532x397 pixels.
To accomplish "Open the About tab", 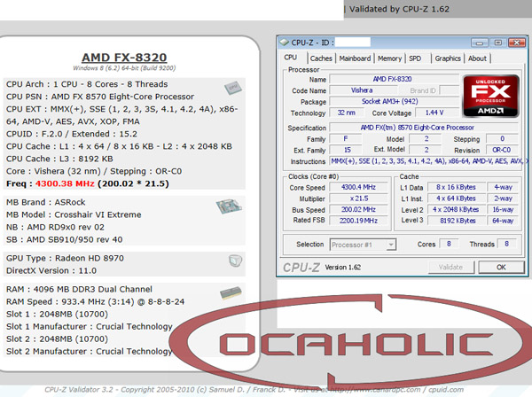I will pos(477,58).
